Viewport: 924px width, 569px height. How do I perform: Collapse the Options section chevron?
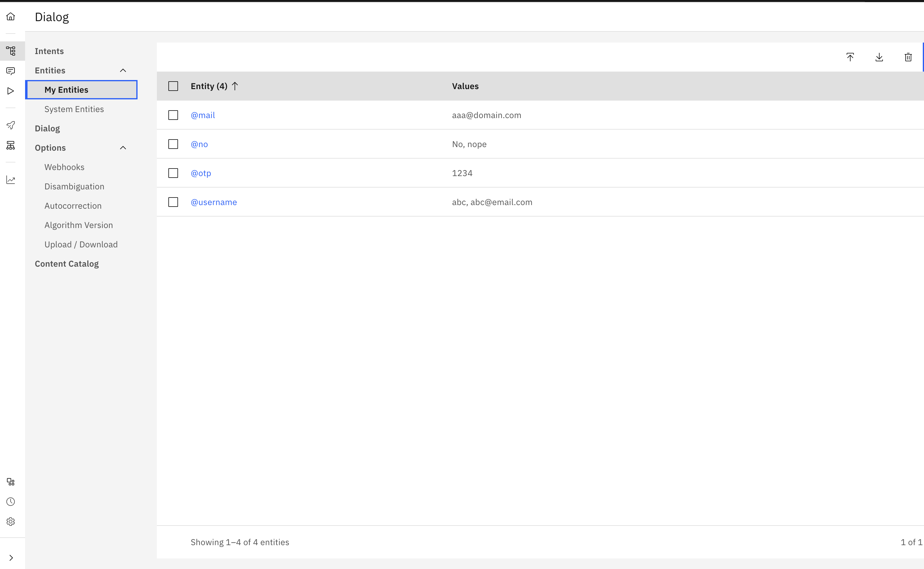pos(123,148)
